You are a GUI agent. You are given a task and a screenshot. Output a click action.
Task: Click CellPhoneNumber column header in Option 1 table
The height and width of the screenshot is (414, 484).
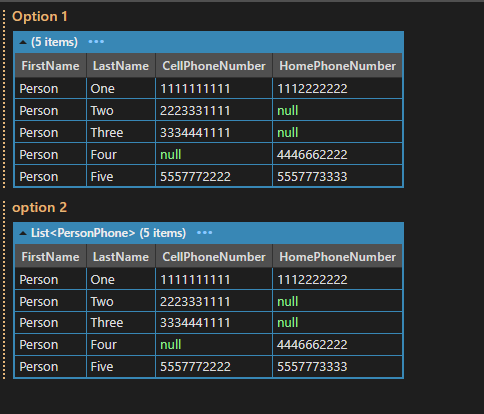[x=214, y=66]
